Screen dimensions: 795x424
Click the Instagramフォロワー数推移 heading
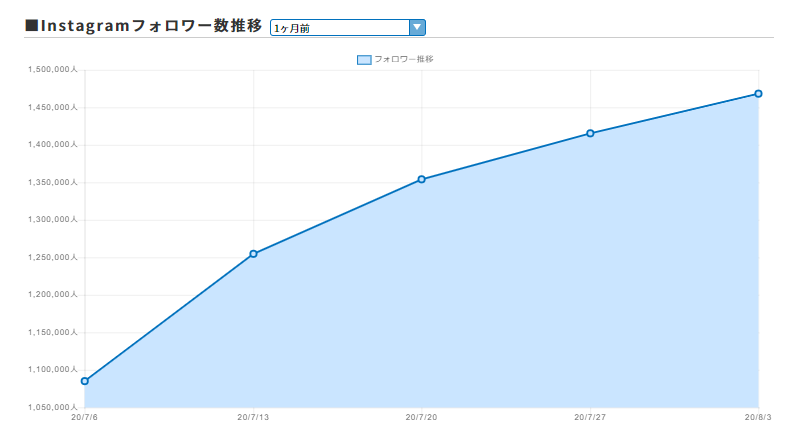click(143, 26)
